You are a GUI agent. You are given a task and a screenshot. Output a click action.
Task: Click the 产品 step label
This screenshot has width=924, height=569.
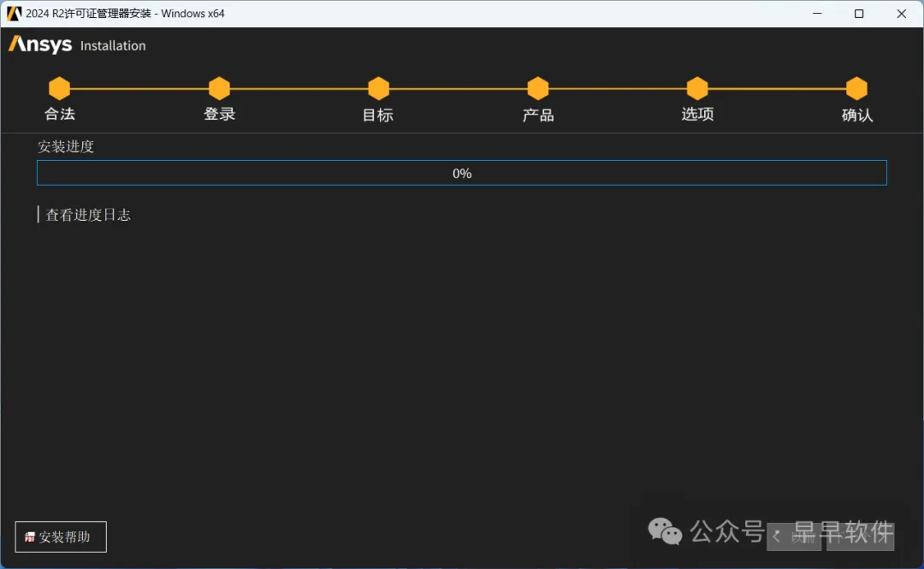(x=538, y=115)
